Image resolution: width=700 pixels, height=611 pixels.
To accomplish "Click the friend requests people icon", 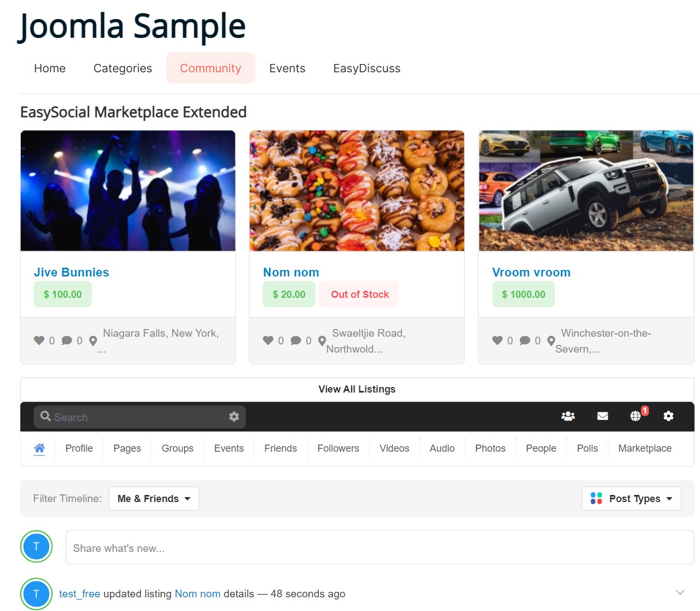I will [x=568, y=416].
